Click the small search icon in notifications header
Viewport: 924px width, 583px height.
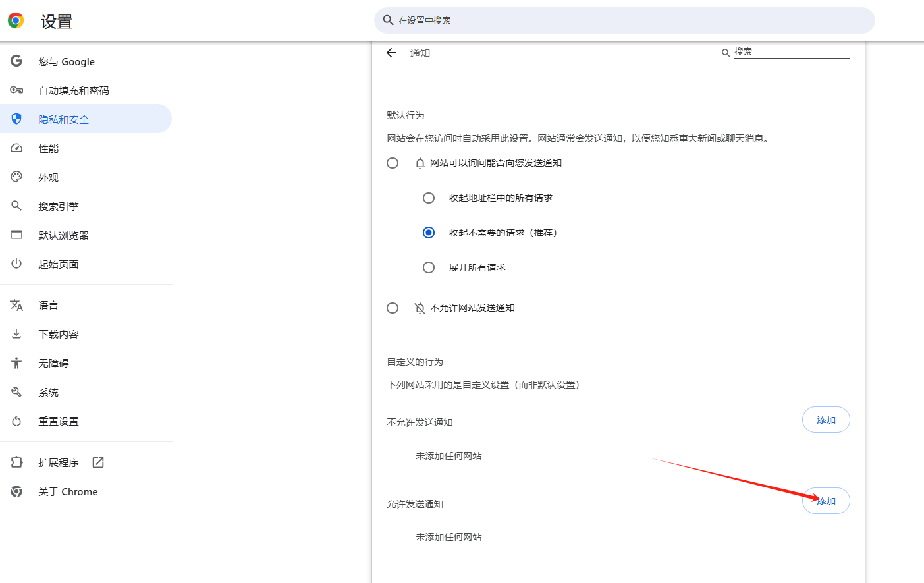(x=726, y=53)
